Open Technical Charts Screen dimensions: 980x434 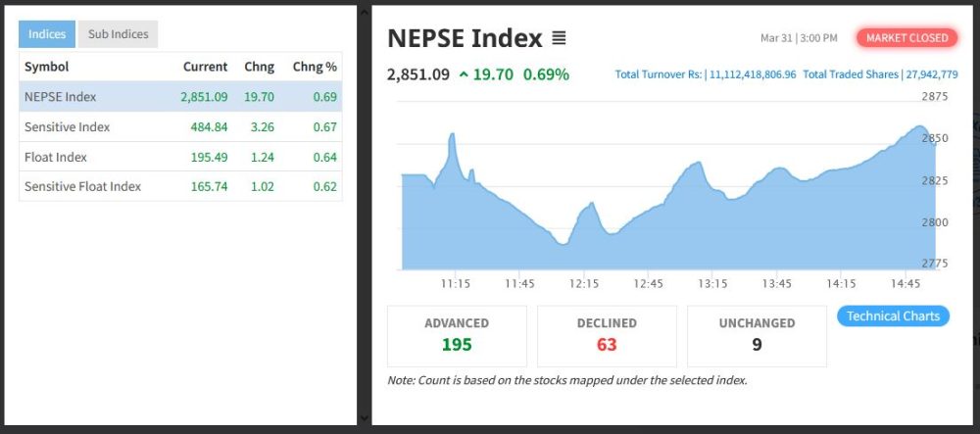coord(892,316)
